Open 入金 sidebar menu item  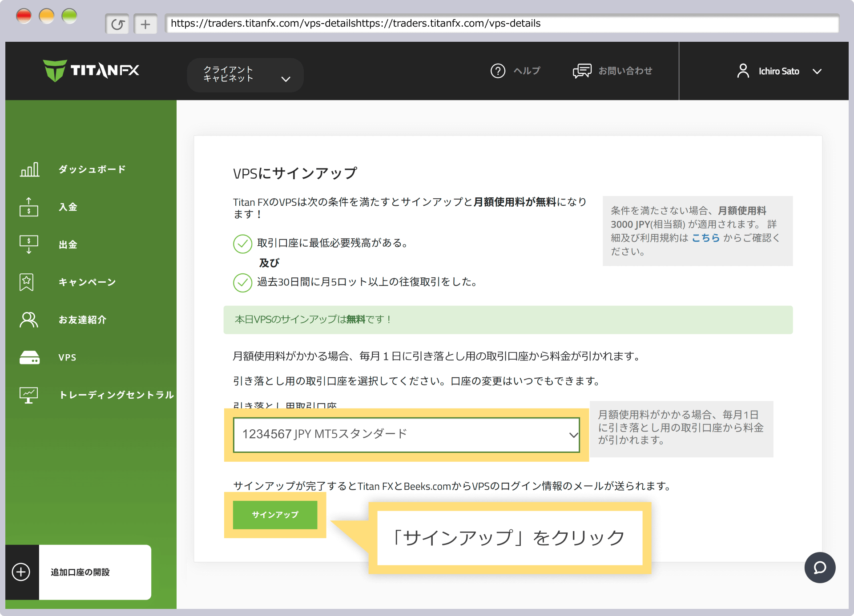point(68,207)
